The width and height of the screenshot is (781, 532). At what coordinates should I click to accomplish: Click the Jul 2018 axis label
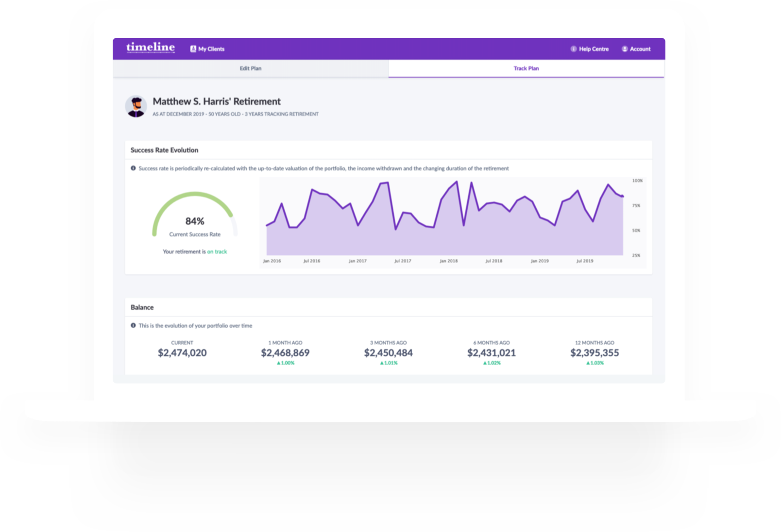494,261
